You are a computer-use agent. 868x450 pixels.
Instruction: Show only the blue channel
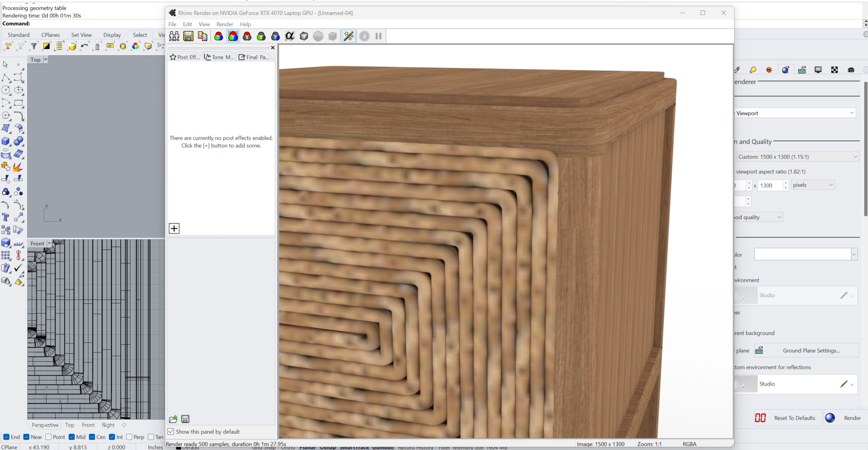pos(275,36)
